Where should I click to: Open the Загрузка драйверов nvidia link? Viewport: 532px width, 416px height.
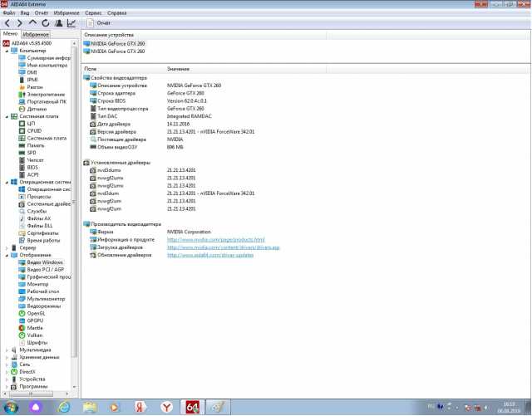point(224,247)
